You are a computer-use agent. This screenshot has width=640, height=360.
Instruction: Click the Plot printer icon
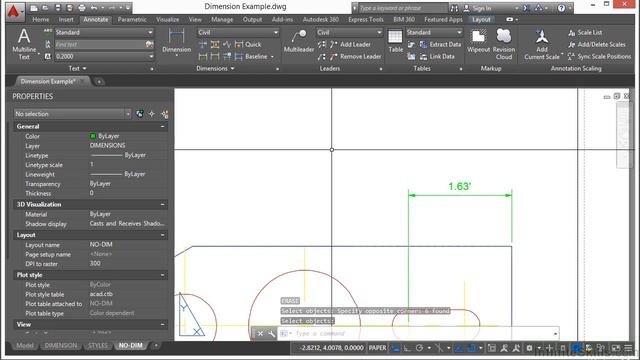(82, 8)
